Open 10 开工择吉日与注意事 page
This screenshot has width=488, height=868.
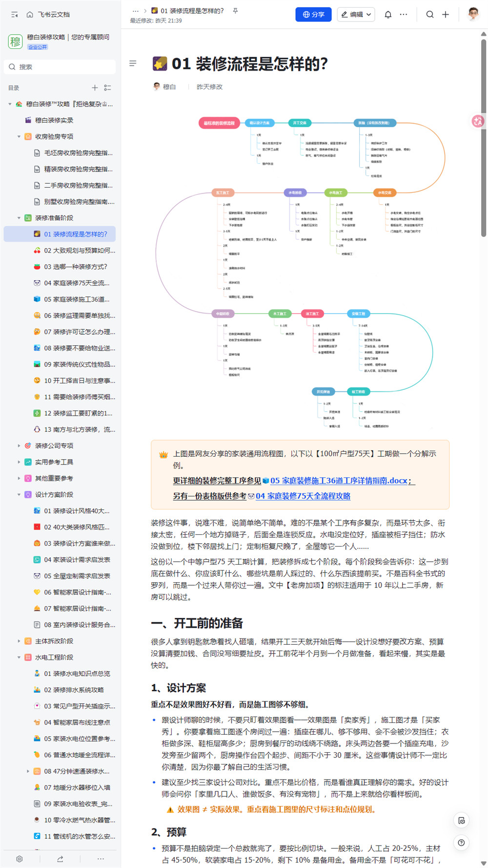click(60, 381)
